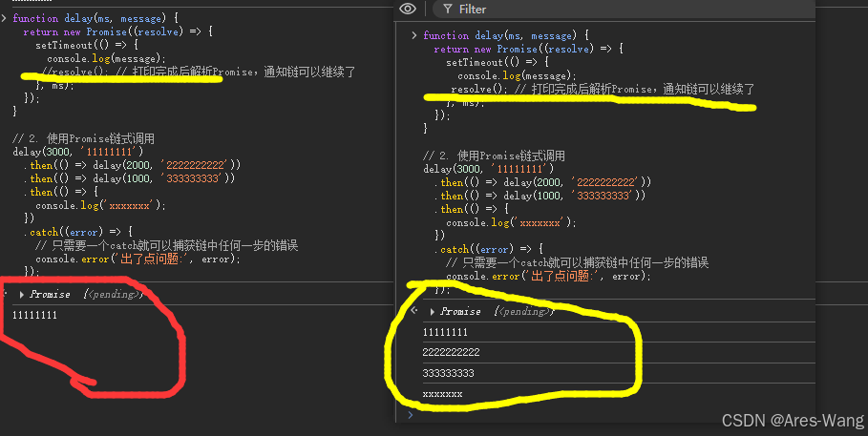Click "console.error('出了点问题:', error);" in left console

(138, 259)
